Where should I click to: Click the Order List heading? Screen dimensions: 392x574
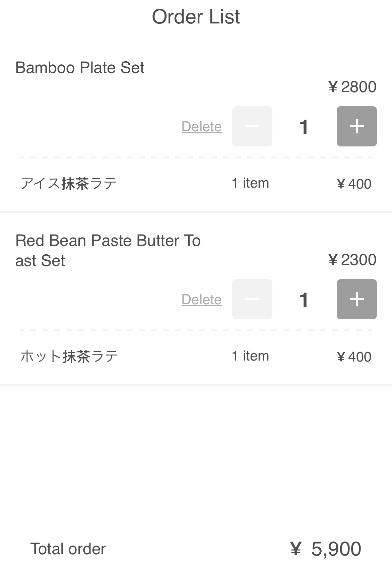point(196,17)
